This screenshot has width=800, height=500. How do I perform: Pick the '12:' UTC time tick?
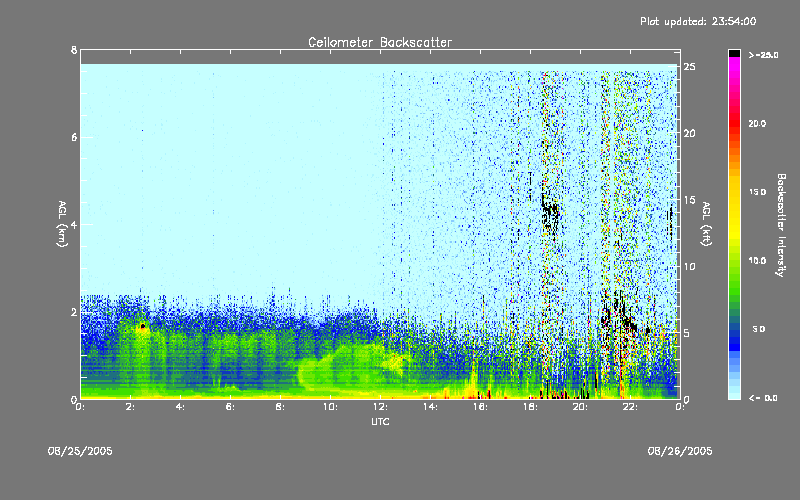tap(380, 407)
